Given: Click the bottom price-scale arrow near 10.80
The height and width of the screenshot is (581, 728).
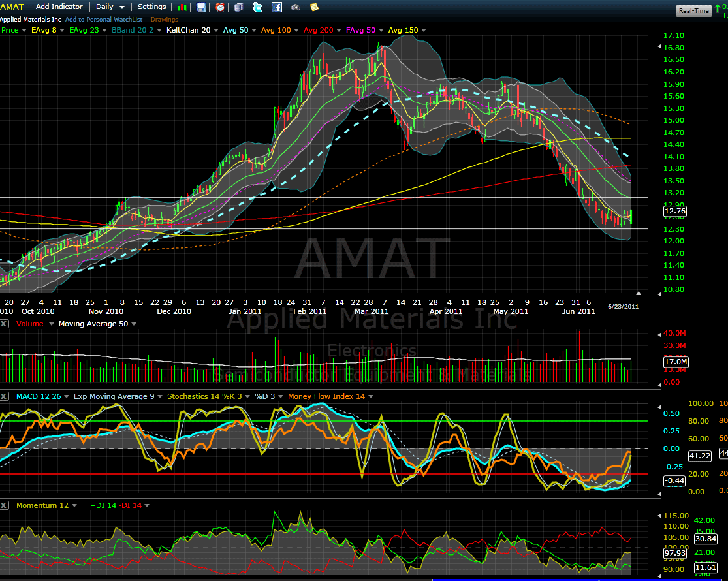Looking at the screenshot, I should pyautogui.click(x=659, y=294).
